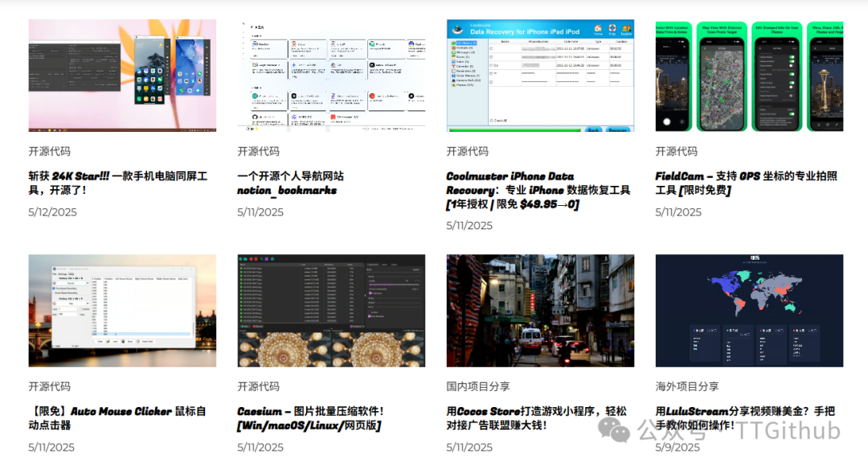Select 开源代码 category above the Caesium post
Screen dimensions: 868x465
click(x=258, y=386)
